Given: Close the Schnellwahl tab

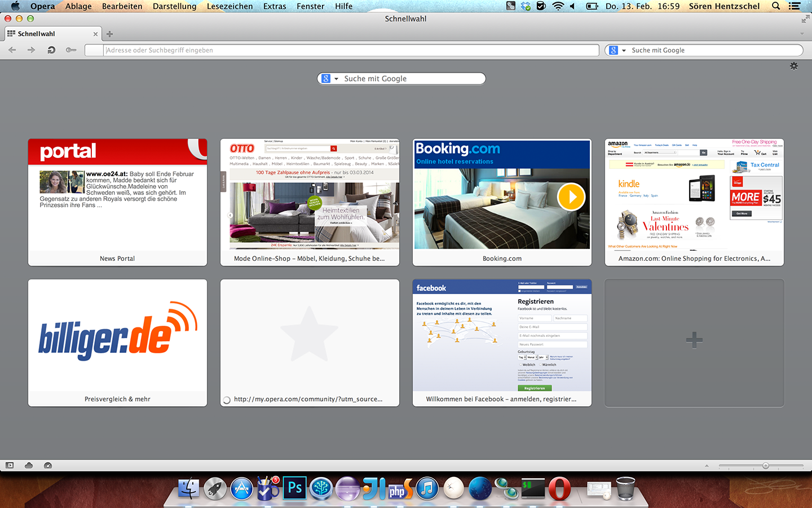Looking at the screenshot, I should point(95,34).
